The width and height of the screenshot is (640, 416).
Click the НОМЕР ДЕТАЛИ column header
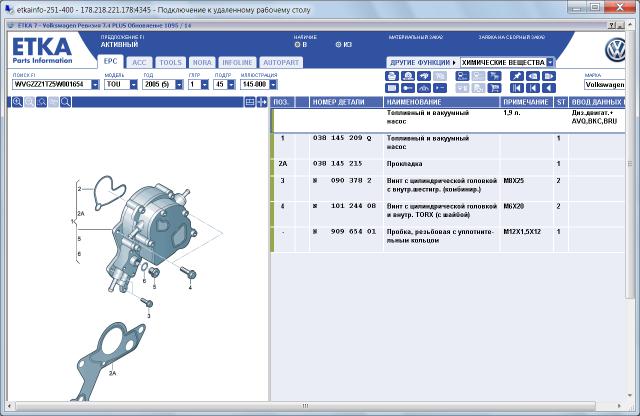click(x=346, y=102)
